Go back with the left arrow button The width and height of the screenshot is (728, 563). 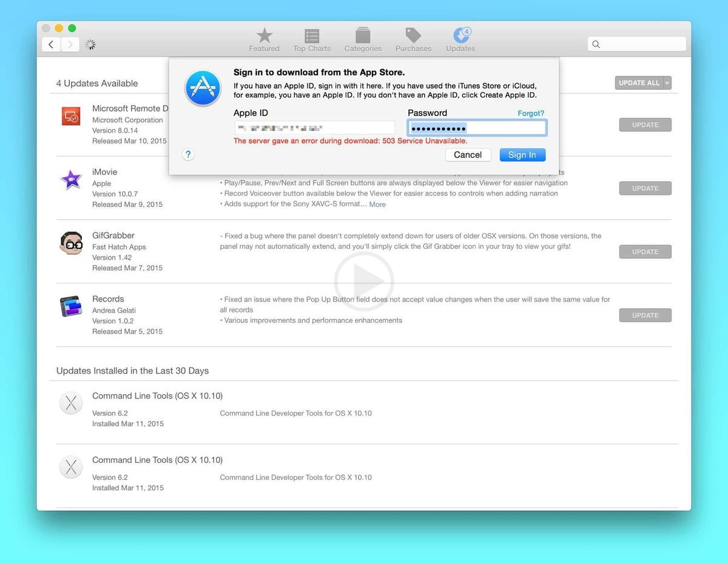[51, 44]
